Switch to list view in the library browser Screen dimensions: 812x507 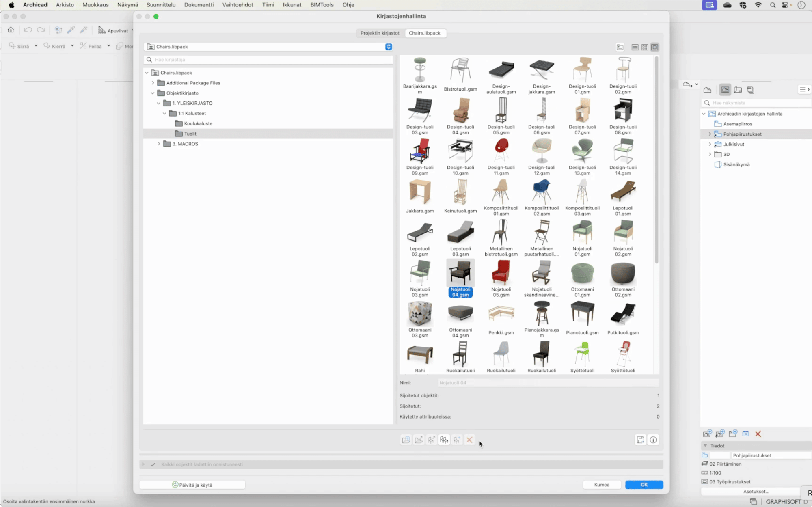click(x=635, y=47)
